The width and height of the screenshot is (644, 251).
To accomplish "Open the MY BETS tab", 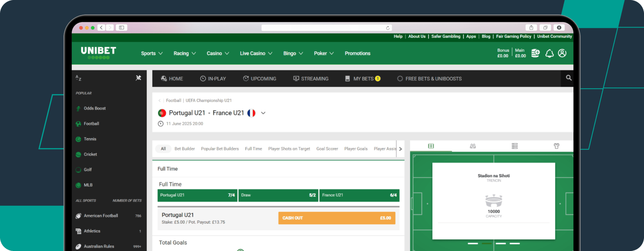I will 362,79.
